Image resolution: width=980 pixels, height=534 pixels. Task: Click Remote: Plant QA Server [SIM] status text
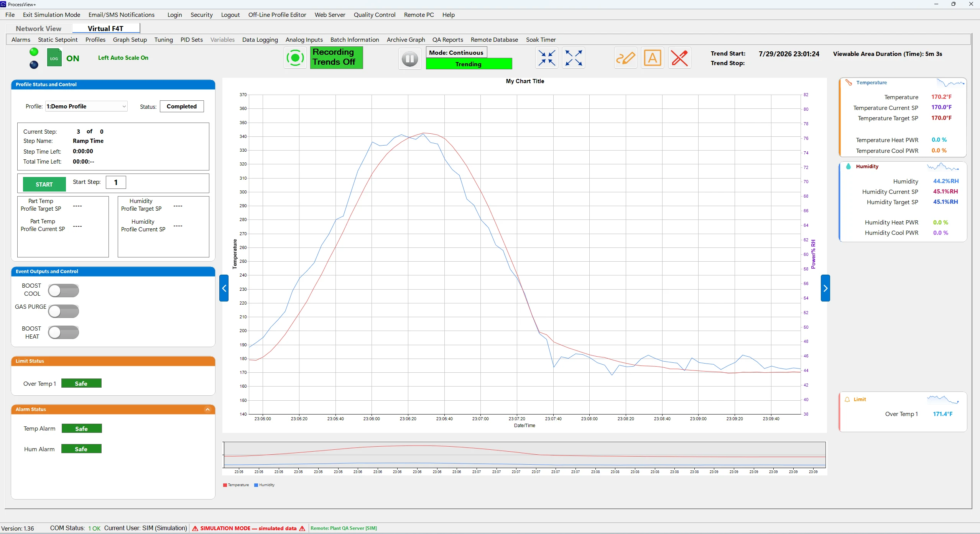click(344, 528)
